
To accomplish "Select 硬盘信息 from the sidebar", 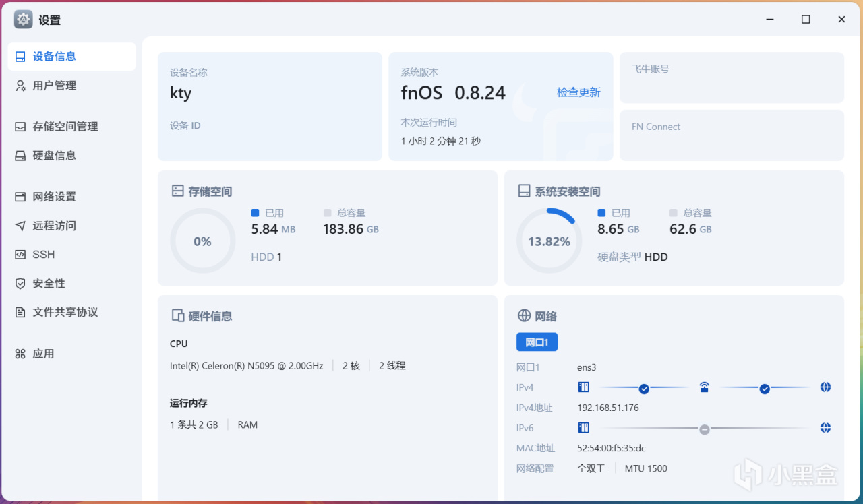I will click(x=71, y=156).
